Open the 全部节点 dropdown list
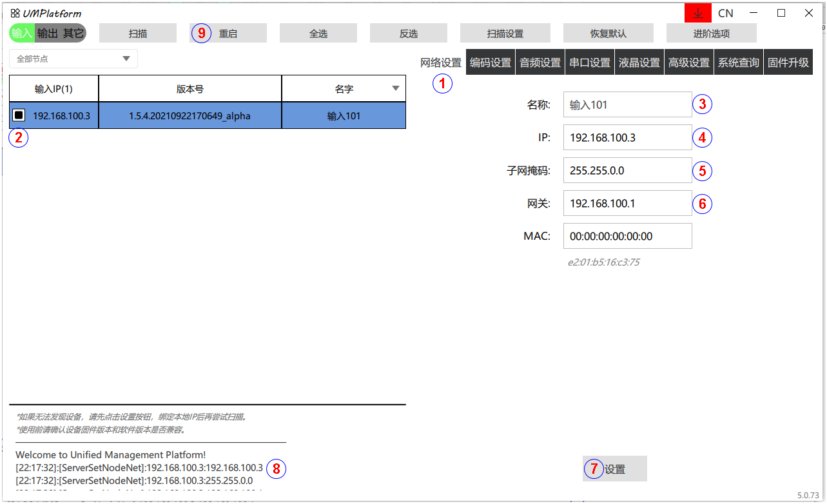Image resolution: width=827 pixels, height=504 pixels. point(73,59)
